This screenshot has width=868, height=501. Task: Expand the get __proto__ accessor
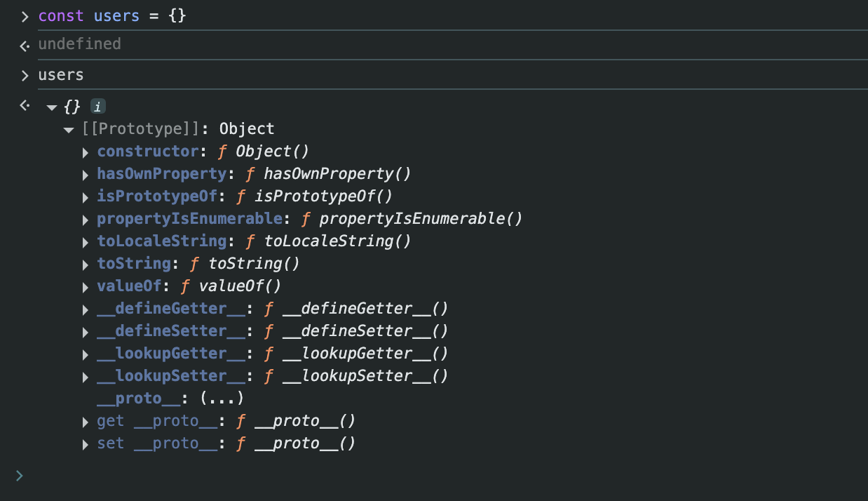pyautogui.click(x=86, y=422)
